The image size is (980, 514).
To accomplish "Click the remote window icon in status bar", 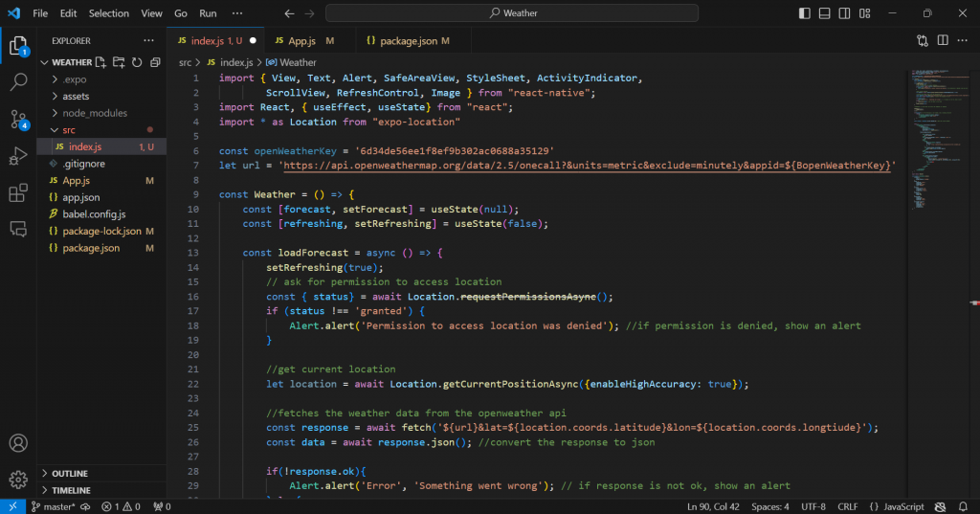I will point(12,506).
